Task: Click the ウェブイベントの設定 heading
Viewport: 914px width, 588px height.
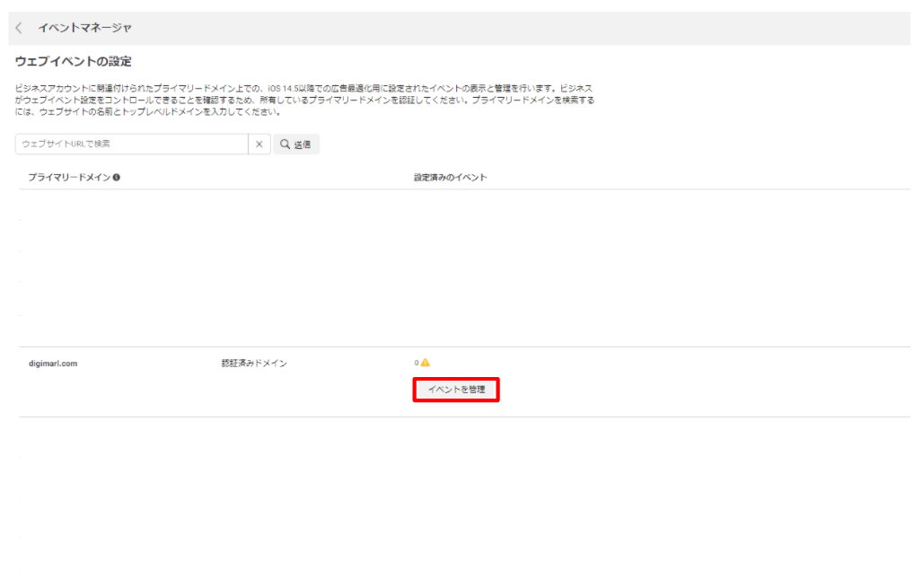Action: [74, 61]
